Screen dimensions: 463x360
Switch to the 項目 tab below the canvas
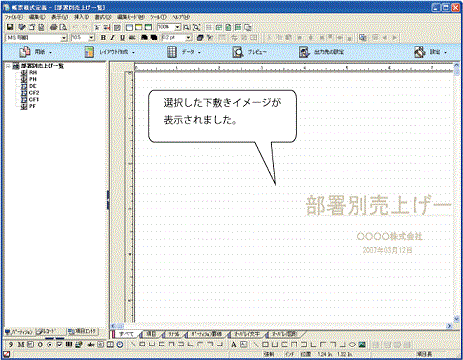[151, 334]
